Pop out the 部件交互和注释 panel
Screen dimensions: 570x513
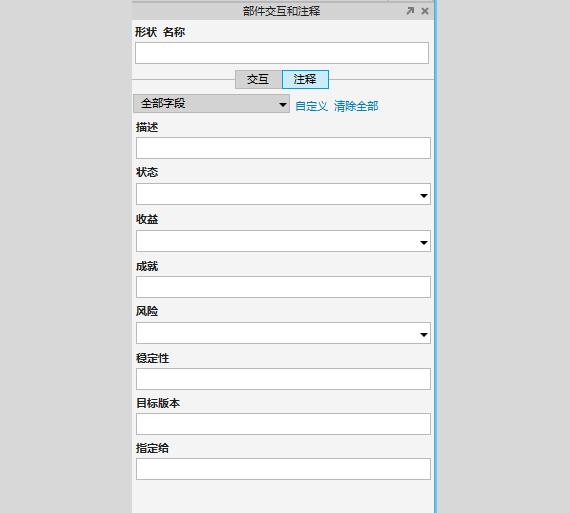pos(410,11)
